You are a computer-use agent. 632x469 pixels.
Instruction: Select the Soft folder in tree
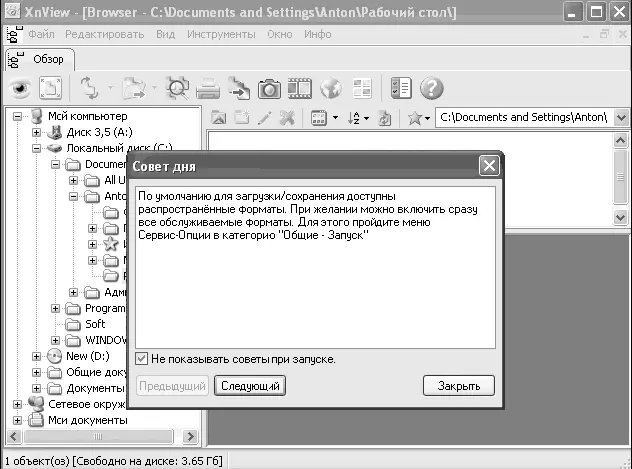coord(95,324)
